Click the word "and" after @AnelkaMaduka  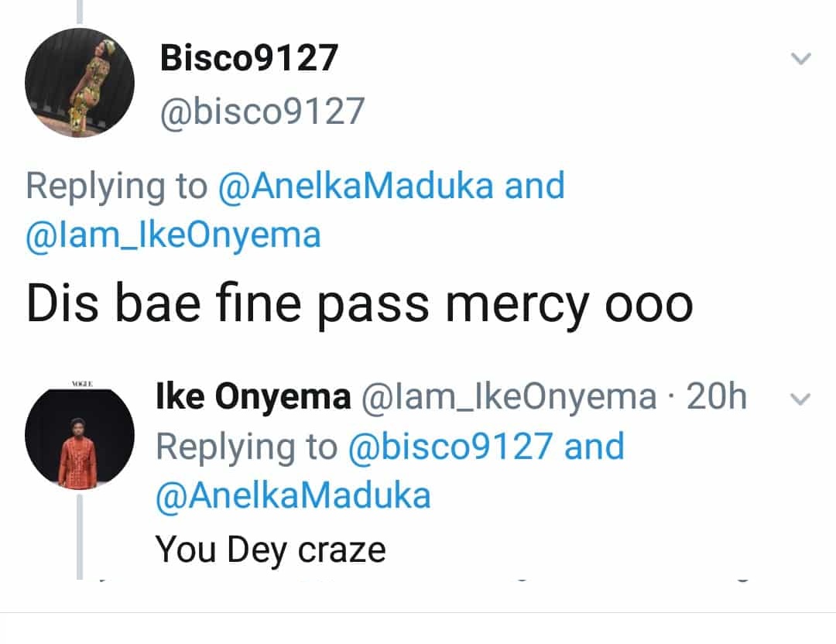tap(534, 187)
